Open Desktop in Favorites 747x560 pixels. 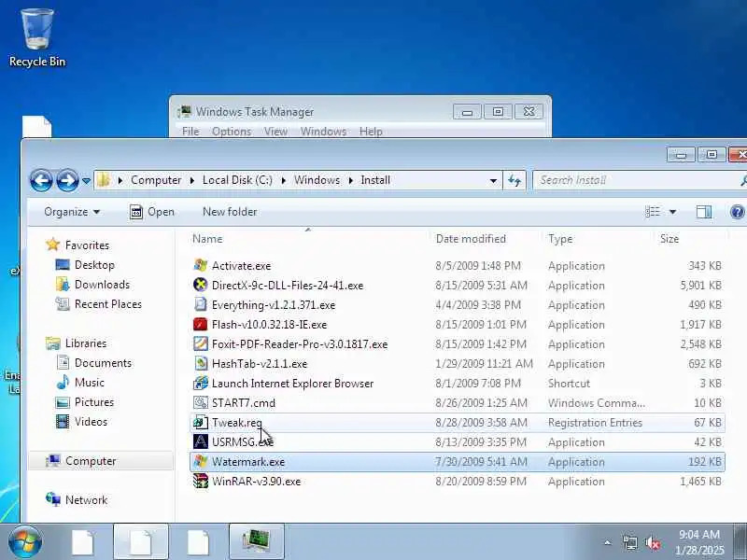(94, 265)
